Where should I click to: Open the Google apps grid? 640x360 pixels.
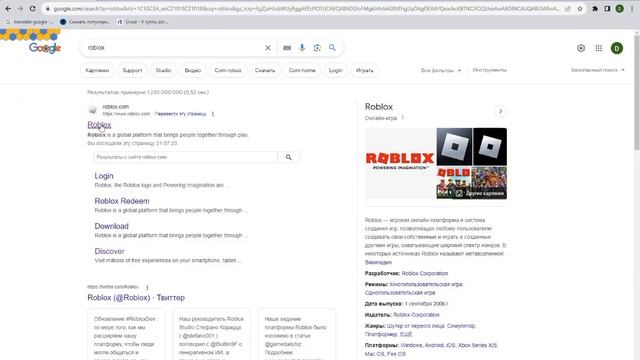[599, 48]
